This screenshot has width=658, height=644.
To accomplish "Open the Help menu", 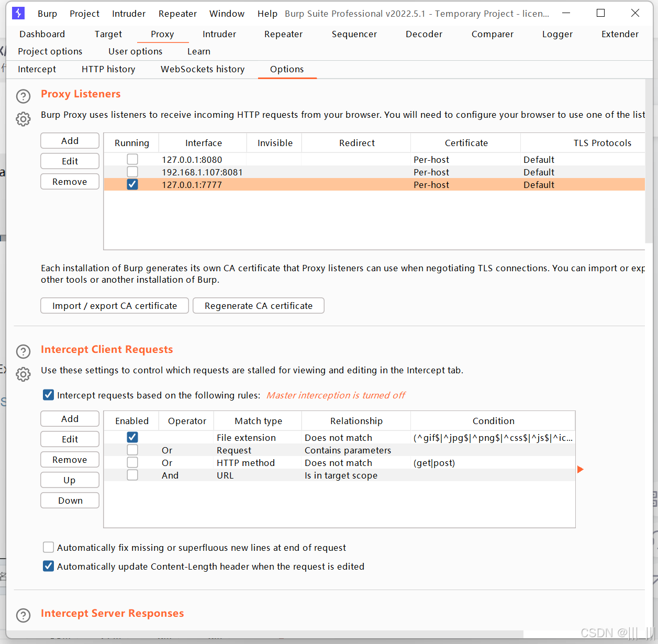I will pos(267,14).
